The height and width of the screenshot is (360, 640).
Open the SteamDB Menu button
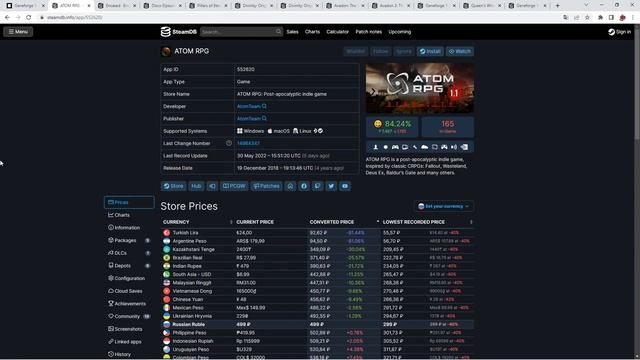[18, 31]
